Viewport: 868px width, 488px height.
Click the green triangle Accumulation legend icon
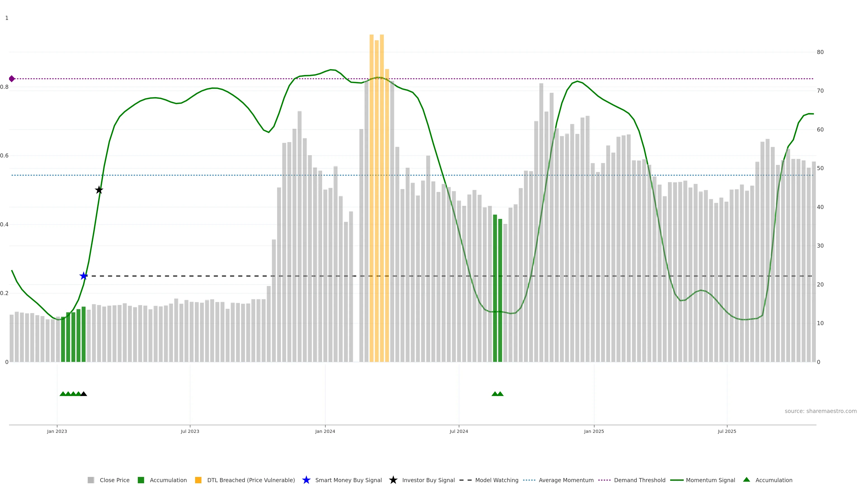(746, 480)
